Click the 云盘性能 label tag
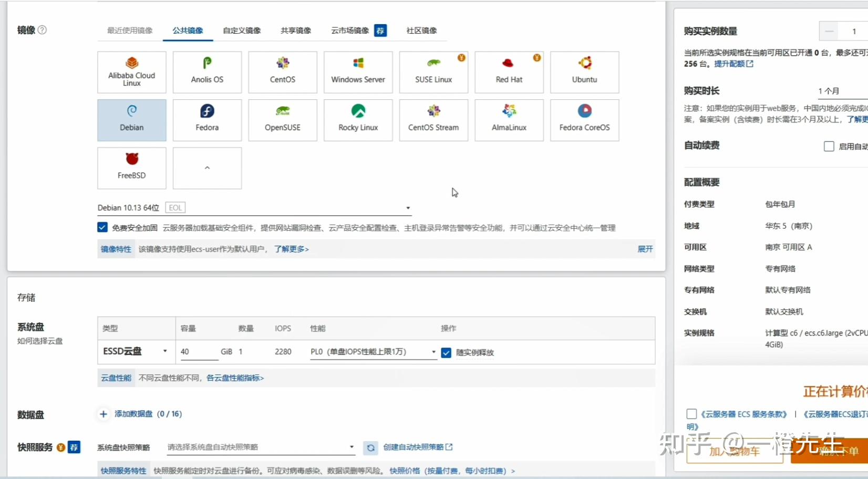 (x=116, y=378)
